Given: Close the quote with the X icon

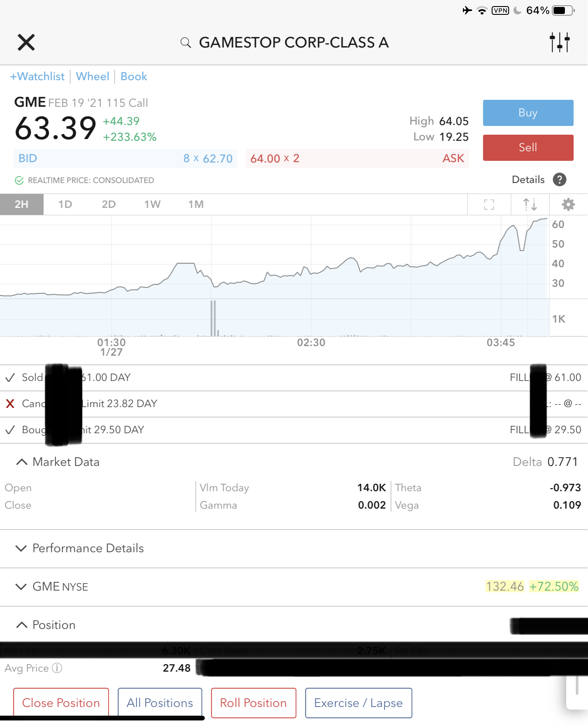Looking at the screenshot, I should 26,42.
